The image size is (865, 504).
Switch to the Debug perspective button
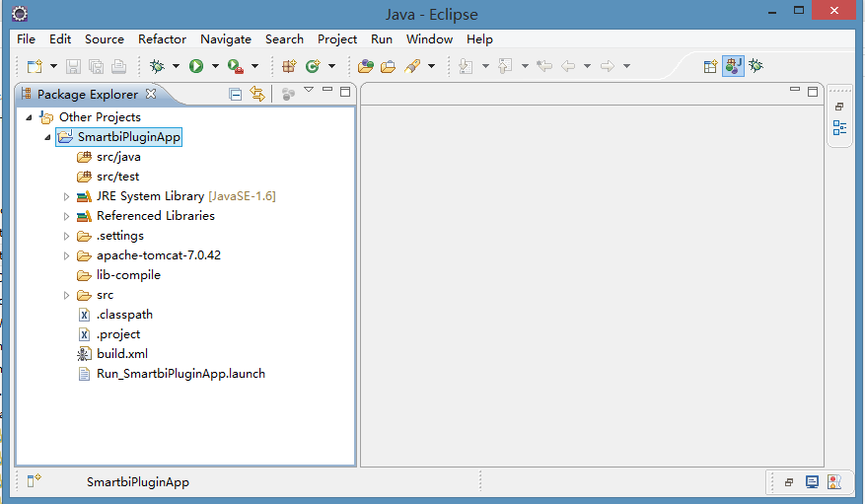point(757,66)
